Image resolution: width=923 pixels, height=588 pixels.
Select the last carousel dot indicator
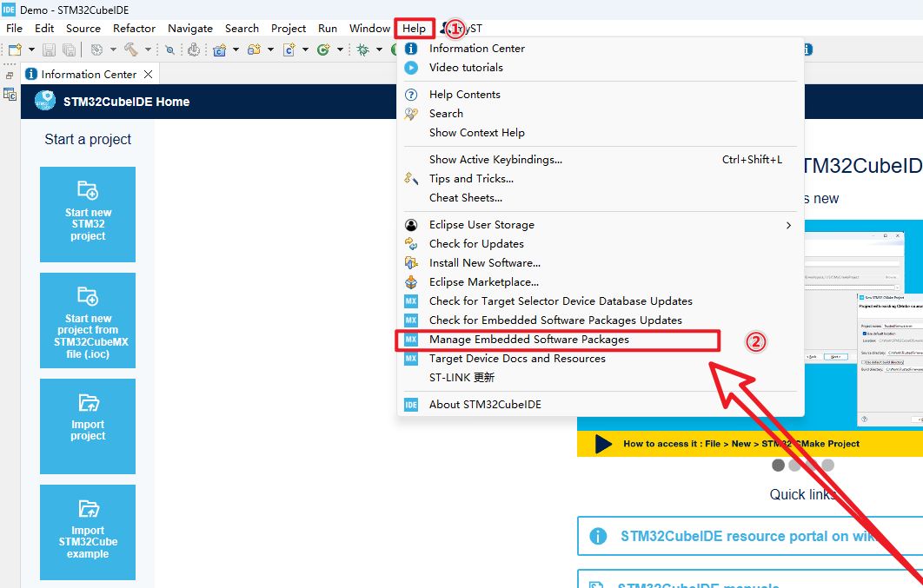827,466
